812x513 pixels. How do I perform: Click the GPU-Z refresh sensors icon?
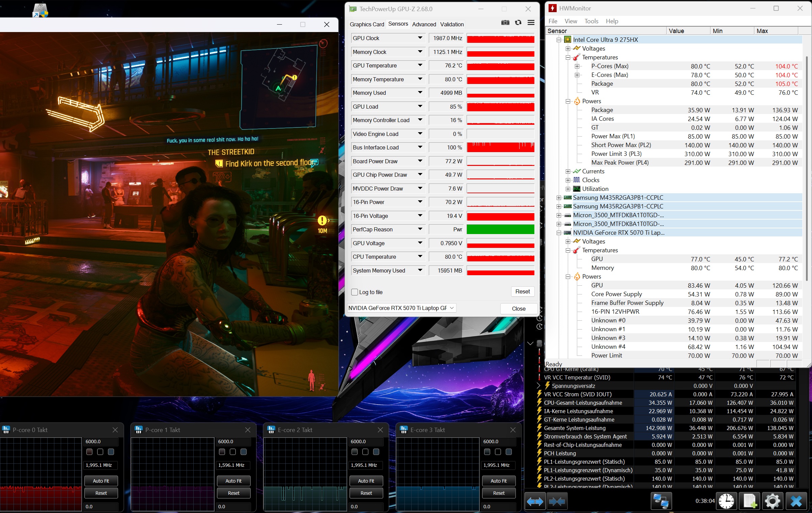[518, 23]
